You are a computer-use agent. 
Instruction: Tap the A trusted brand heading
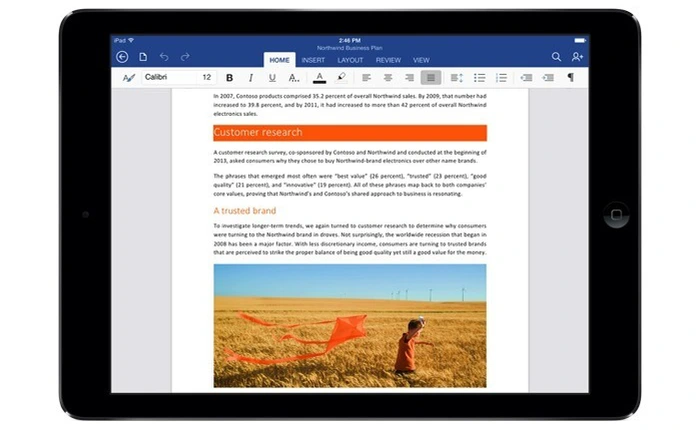pos(245,211)
